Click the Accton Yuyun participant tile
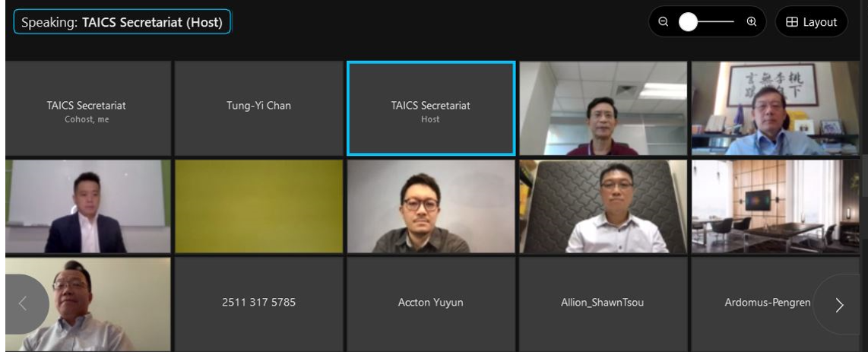Viewport: 868px width, 352px height. coord(431,304)
